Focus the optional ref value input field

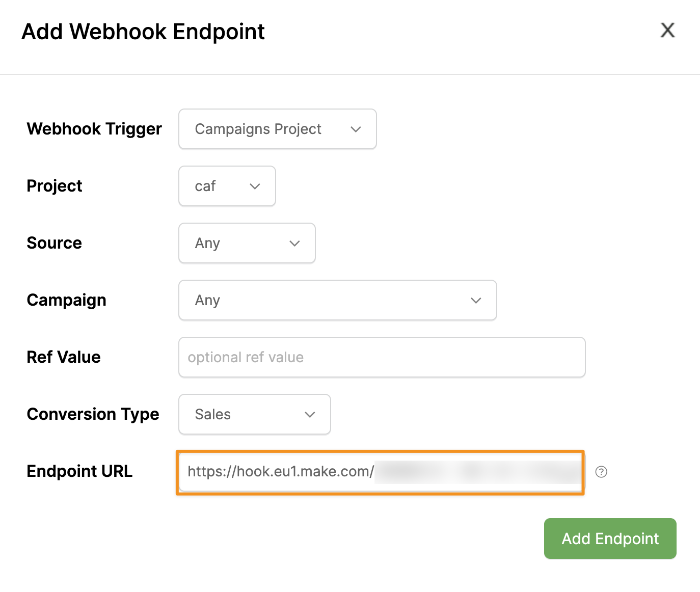[x=382, y=357]
